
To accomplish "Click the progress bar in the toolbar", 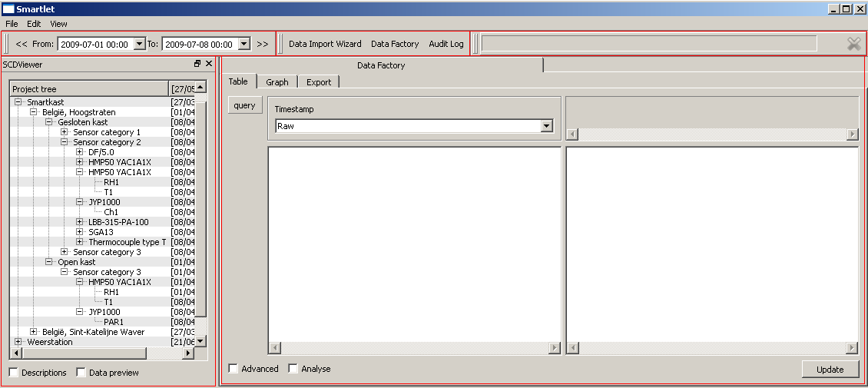I will coord(649,44).
